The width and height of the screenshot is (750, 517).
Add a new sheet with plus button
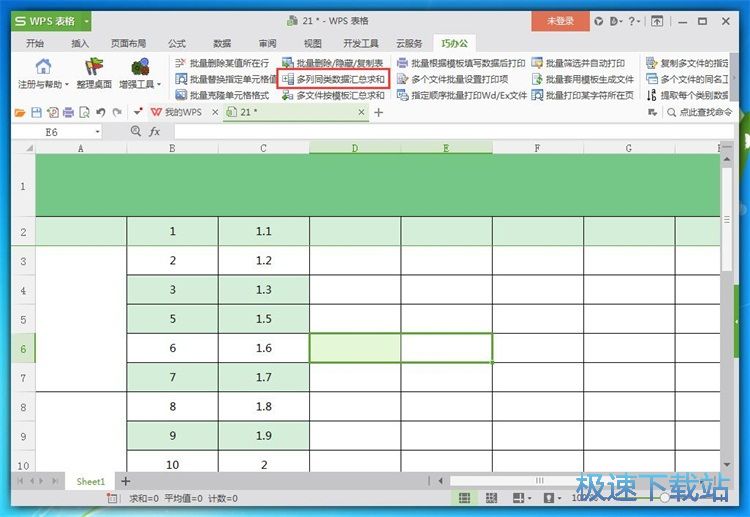click(126, 481)
